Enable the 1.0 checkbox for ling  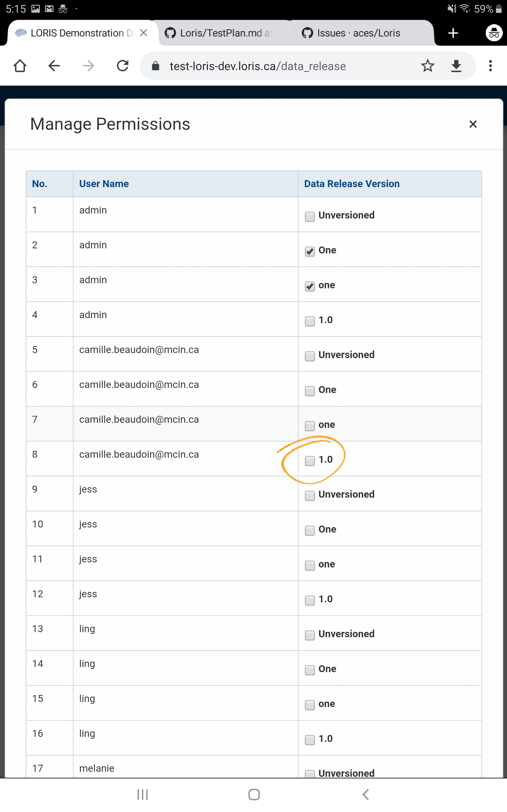point(309,740)
